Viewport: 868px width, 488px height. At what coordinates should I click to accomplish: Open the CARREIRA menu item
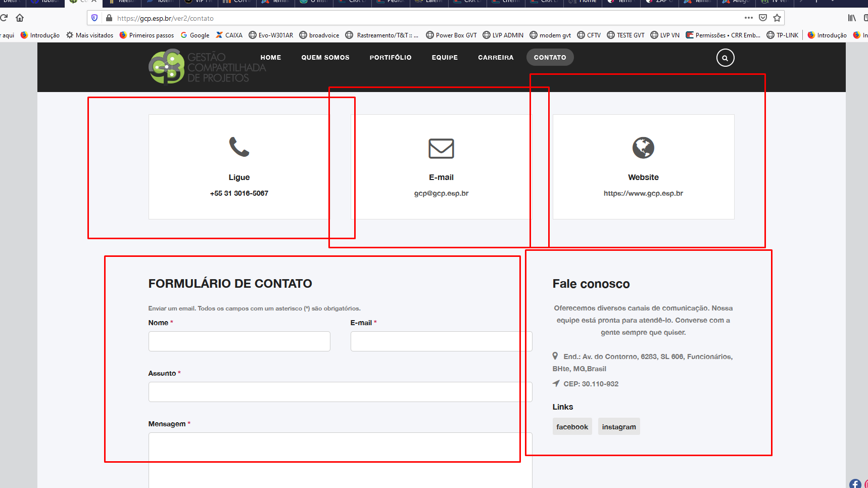[496, 58]
